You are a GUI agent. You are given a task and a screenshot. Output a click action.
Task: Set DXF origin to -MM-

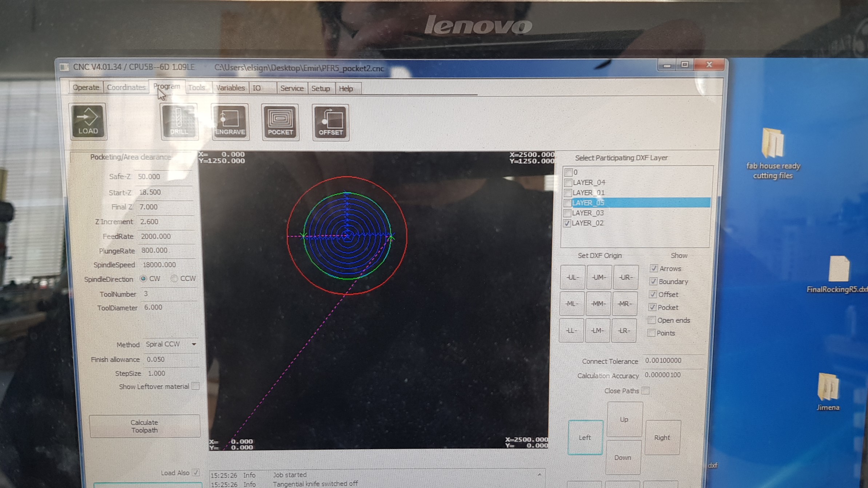point(598,304)
